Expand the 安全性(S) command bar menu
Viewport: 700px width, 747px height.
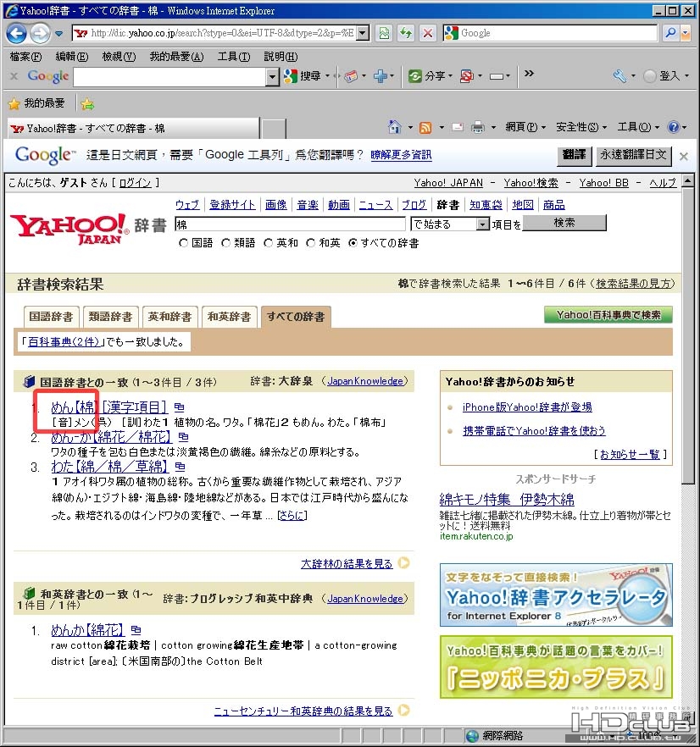point(581,127)
